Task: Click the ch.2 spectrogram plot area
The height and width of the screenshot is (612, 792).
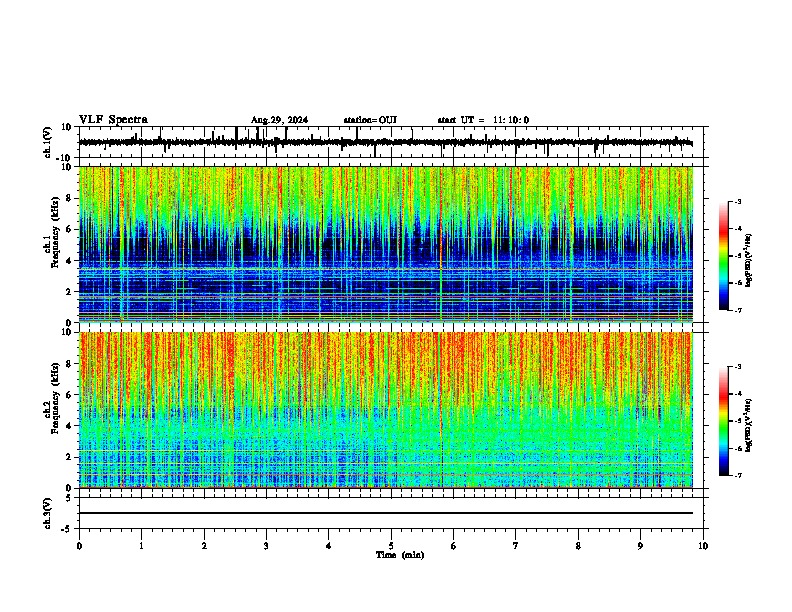Action: point(386,410)
